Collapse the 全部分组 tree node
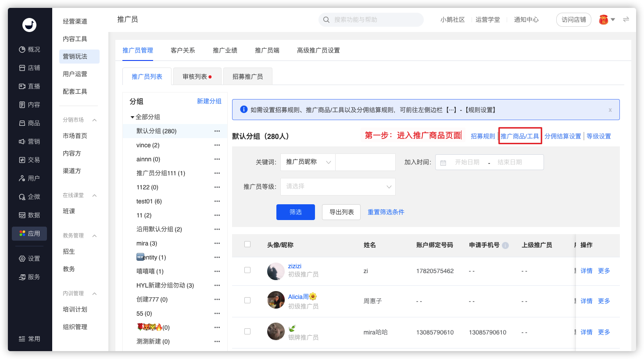644x359 pixels. [132, 117]
